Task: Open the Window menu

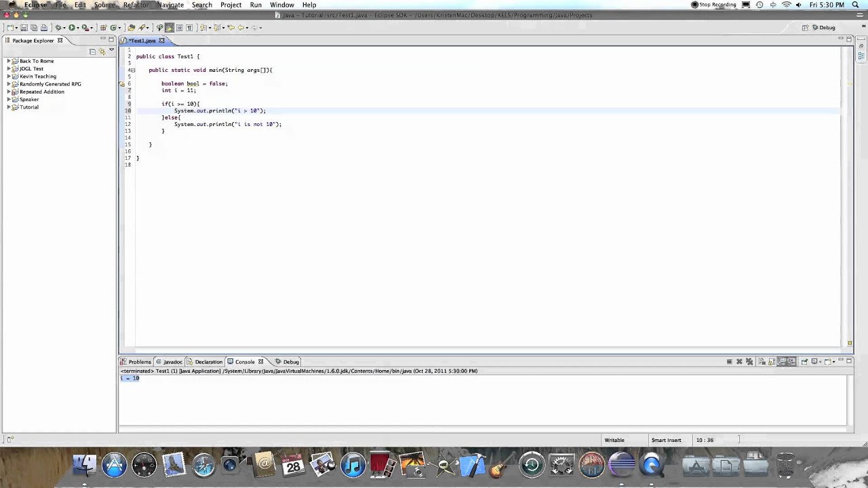Action: (x=282, y=5)
